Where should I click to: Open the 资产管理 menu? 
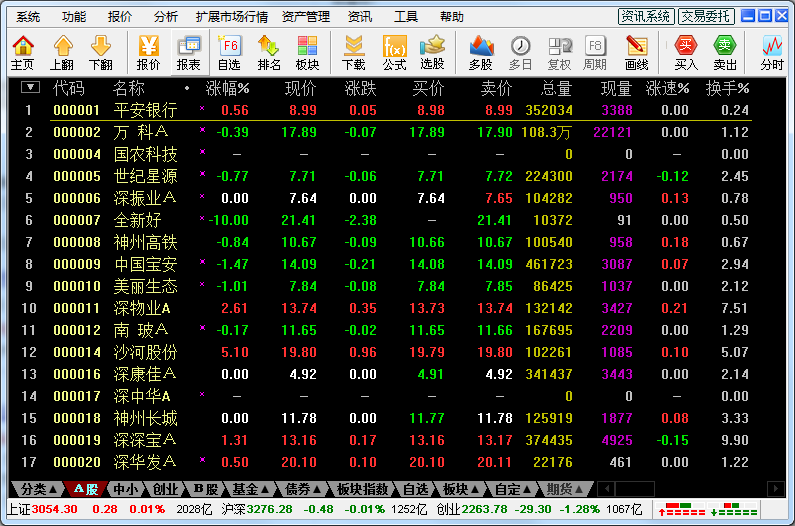point(306,17)
